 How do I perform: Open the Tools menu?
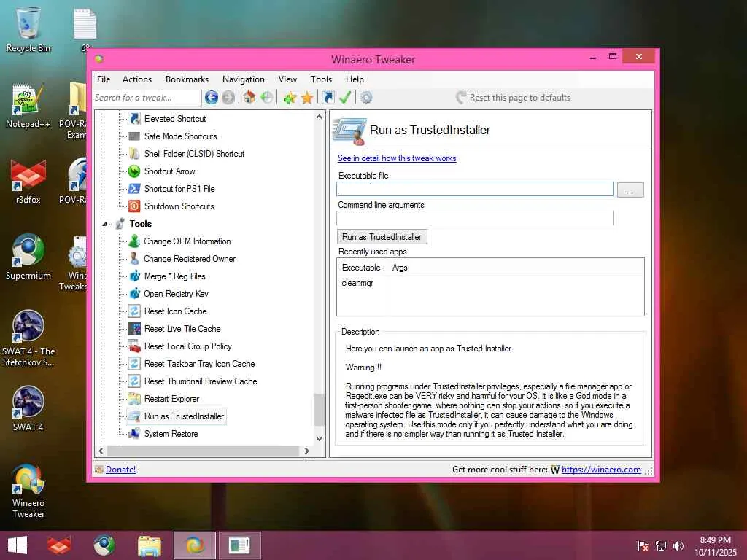pos(321,79)
